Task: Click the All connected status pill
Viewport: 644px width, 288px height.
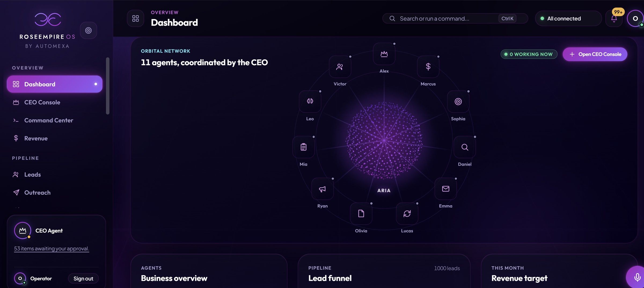Action: pyautogui.click(x=568, y=19)
